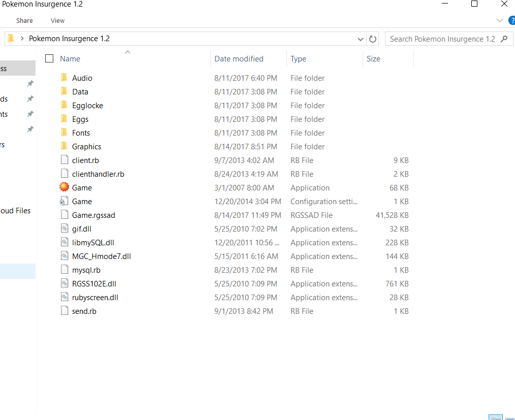
Task: Select the send.rb file name
Action: [x=84, y=311]
